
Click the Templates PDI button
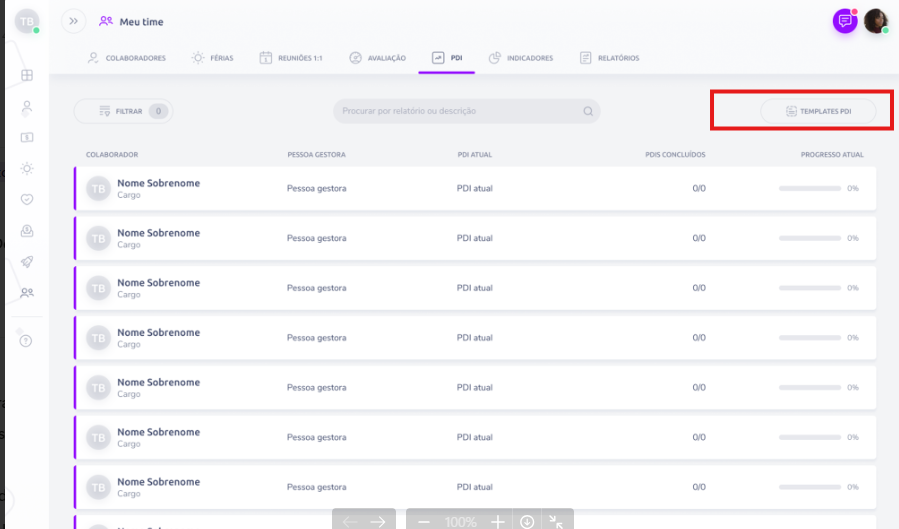coord(818,111)
